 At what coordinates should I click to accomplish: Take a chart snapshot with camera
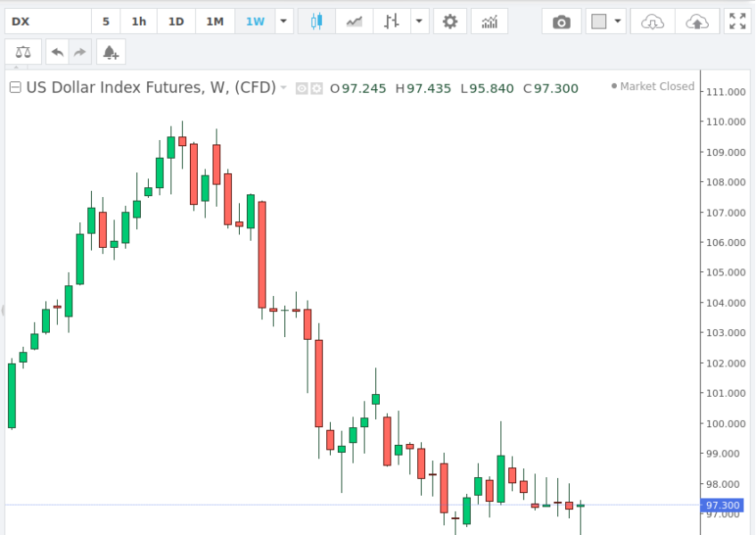tap(561, 21)
